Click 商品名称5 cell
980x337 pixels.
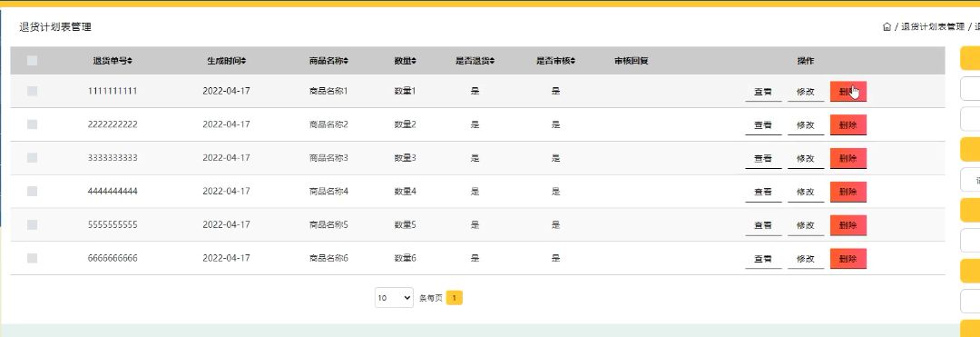(328, 224)
